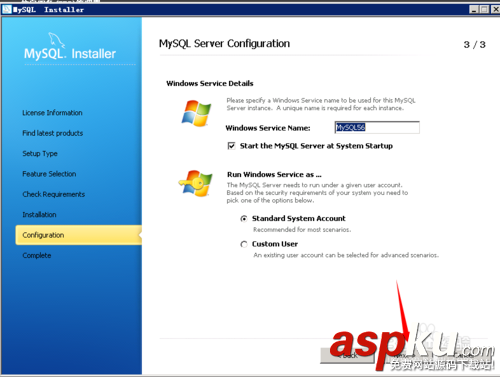500x377 pixels.
Task: Click the MySQL dolphin Installer logo
Action: (70, 47)
